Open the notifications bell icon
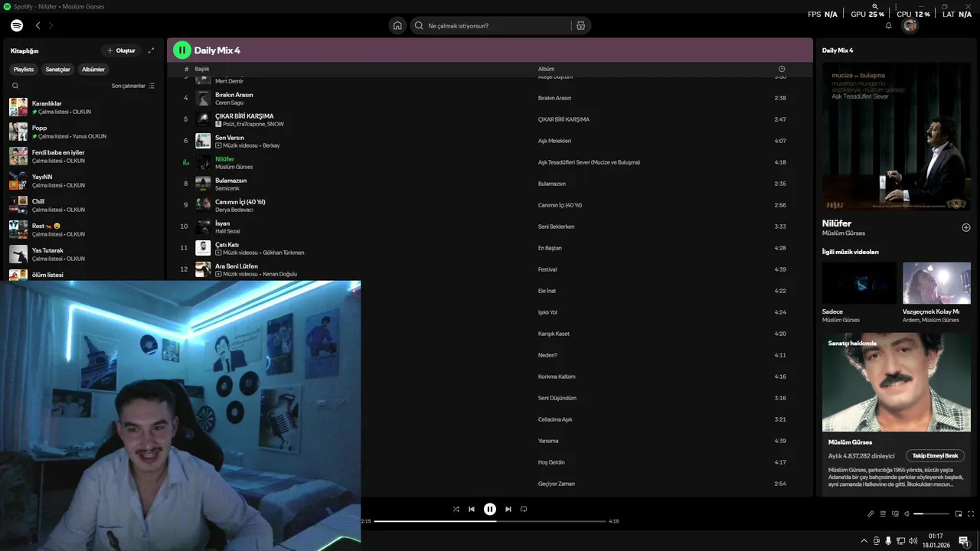Image resolution: width=980 pixels, height=551 pixels. 889,25
